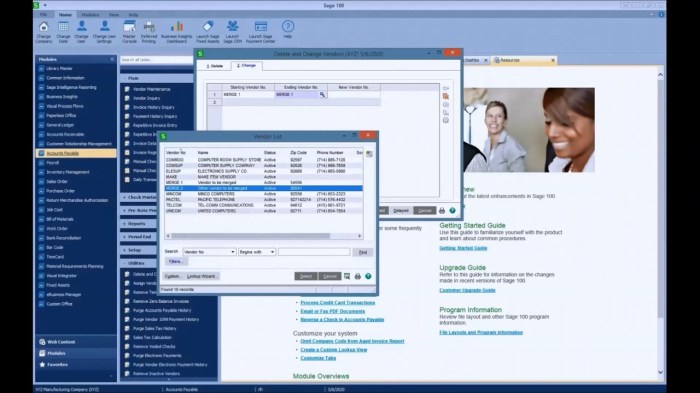
Task: Click the Favorites star icon
Action: pos(42,364)
